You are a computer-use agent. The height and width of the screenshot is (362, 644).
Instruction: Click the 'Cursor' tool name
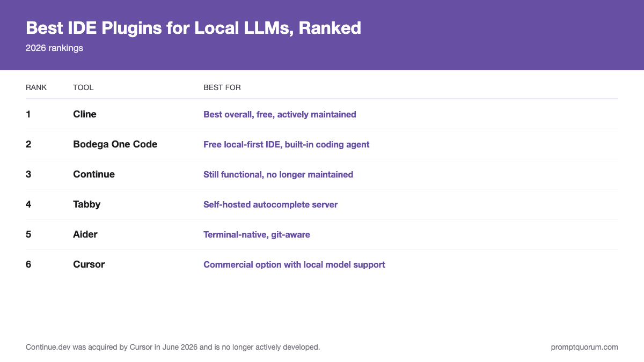pyautogui.click(x=89, y=264)
